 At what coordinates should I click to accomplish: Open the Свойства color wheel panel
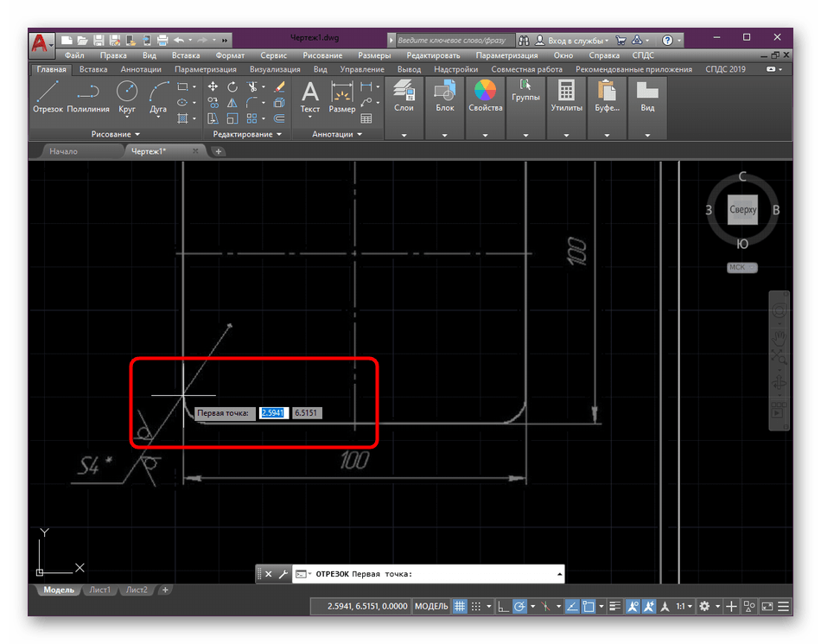pos(486,97)
